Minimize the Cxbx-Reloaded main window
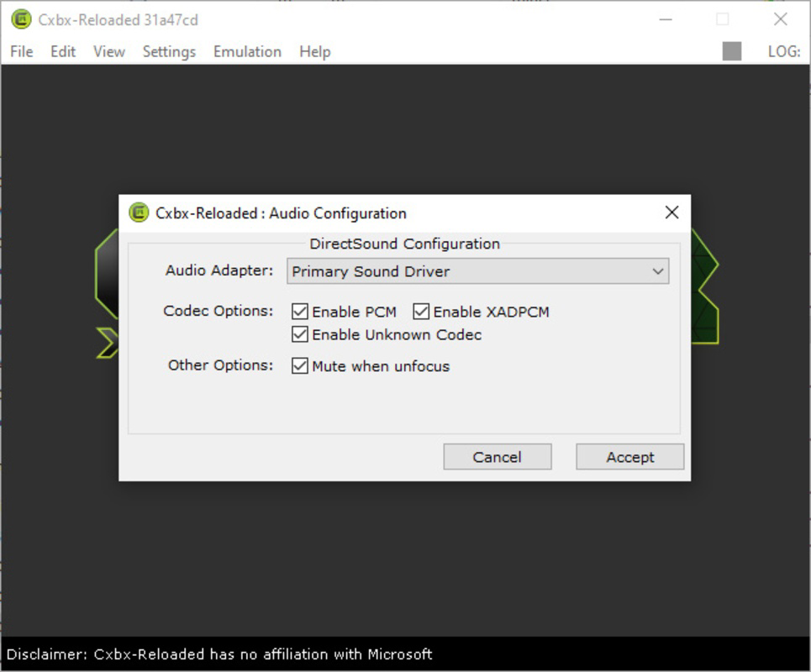This screenshot has width=811, height=672. (x=666, y=19)
